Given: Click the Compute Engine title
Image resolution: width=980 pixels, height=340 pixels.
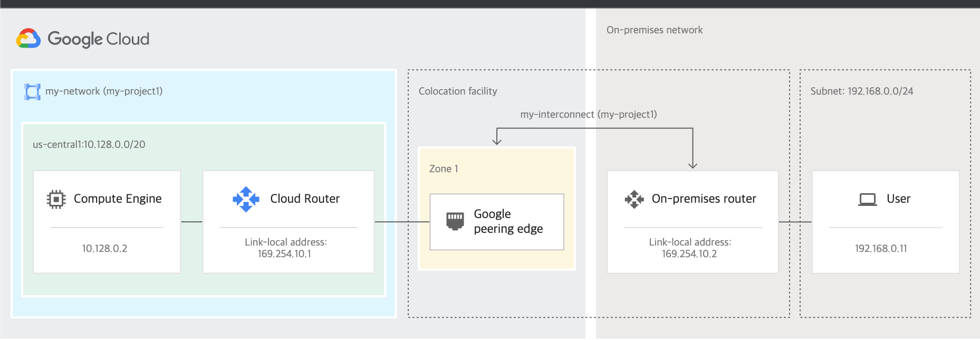Looking at the screenshot, I should click(118, 199).
